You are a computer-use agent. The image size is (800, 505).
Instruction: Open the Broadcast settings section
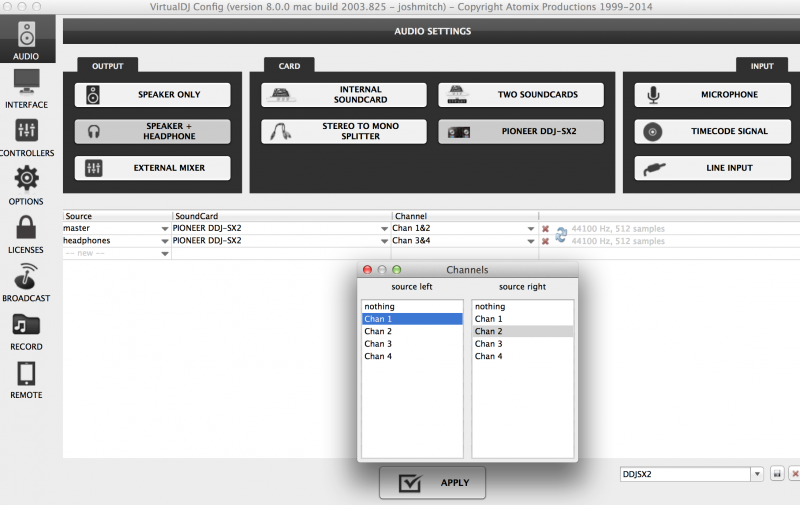point(26,282)
